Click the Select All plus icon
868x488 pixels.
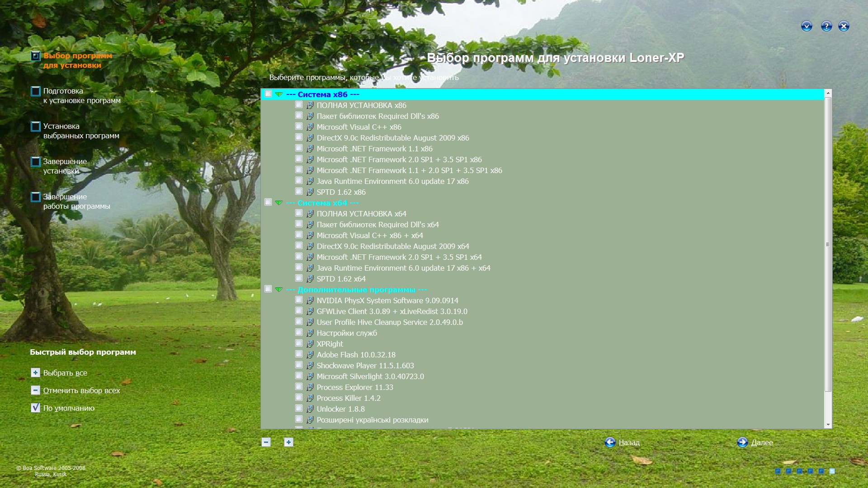pos(35,373)
